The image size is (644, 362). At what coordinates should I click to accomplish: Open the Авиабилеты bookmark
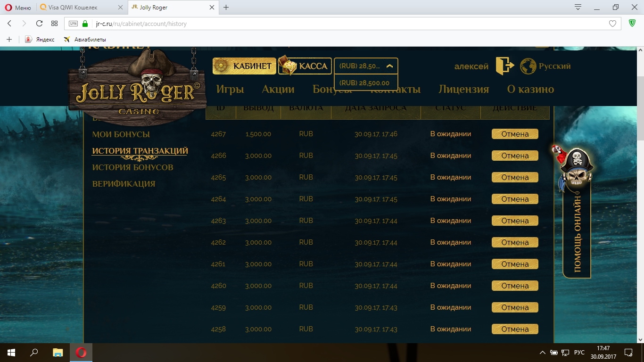tap(85, 39)
